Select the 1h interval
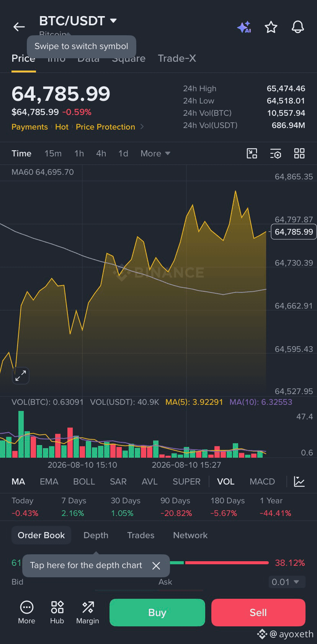Image resolution: width=317 pixels, height=644 pixels. point(79,154)
